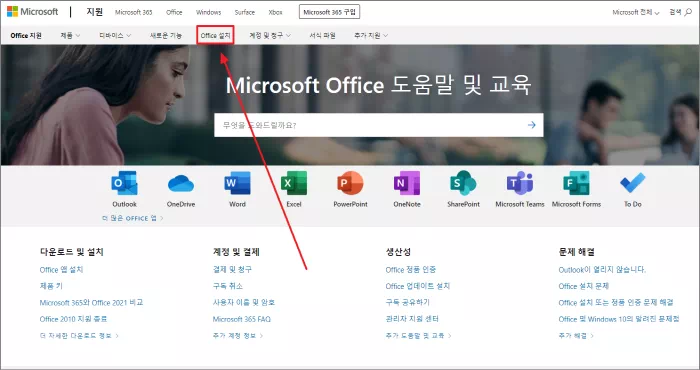
Task: Open the Microsoft 365 FAQ link
Action: click(x=242, y=319)
